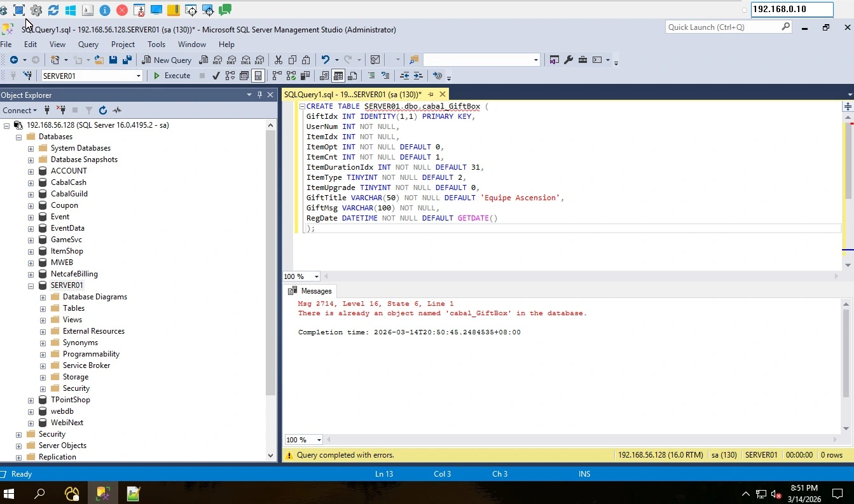The width and height of the screenshot is (854, 504).
Task: Select the Messages results tab
Action: click(310, 291)
